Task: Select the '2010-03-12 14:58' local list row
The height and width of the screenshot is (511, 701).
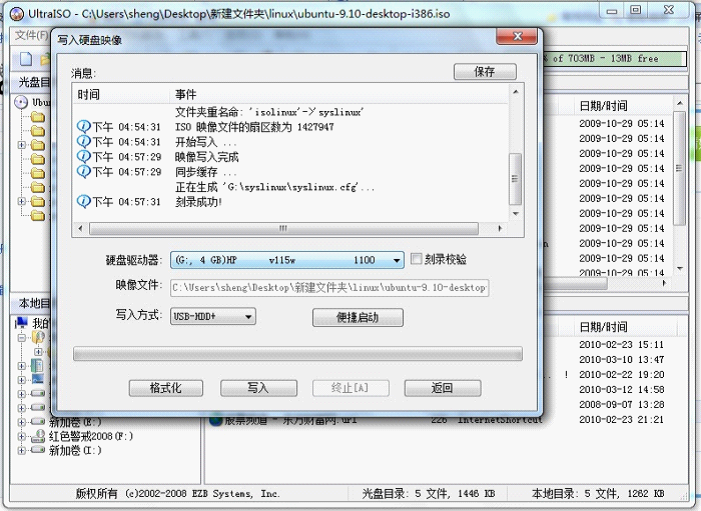Action: coord(621,389)
